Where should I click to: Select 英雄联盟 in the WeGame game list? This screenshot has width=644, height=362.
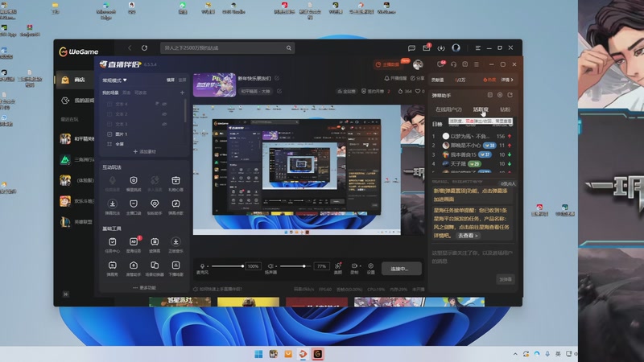(76, 222)
